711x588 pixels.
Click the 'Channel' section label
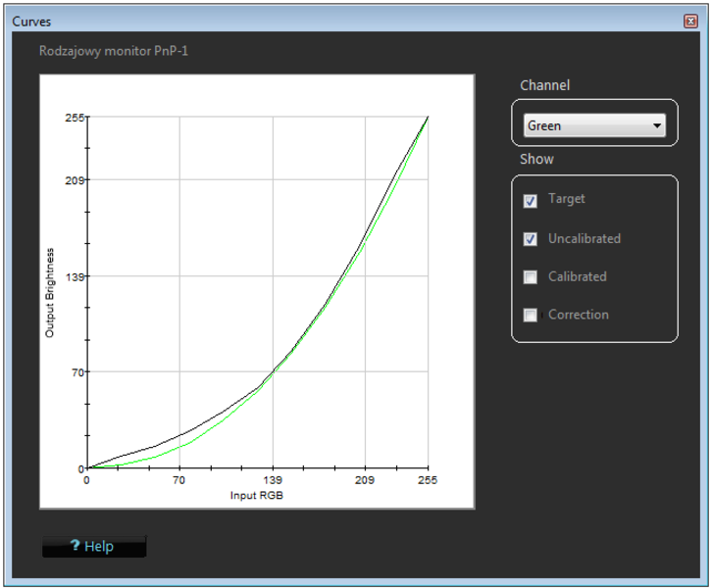(544, 85)
